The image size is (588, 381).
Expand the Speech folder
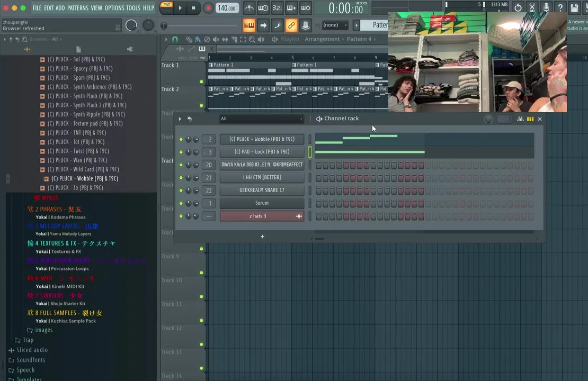(x=21, y=370)
